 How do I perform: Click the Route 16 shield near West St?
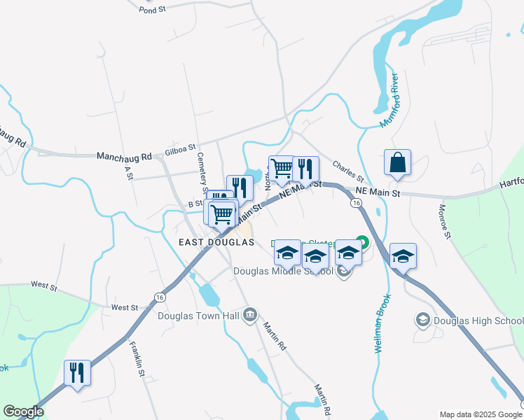coord(160,297)
